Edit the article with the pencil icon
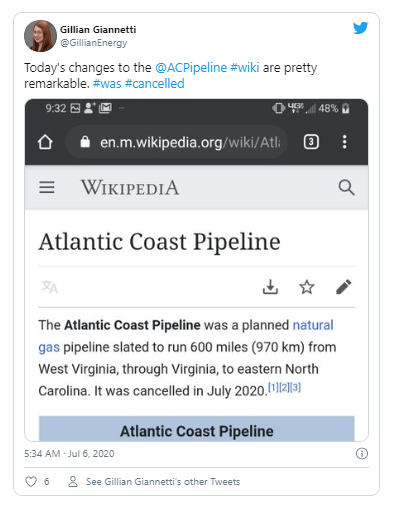Viewport: 401px width, 508px height. pos(344,287)
